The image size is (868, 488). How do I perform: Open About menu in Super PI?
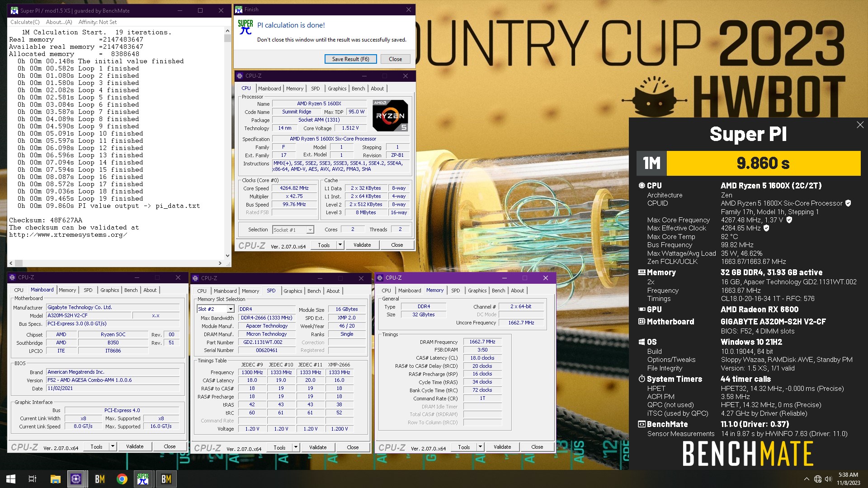point(59,22)
